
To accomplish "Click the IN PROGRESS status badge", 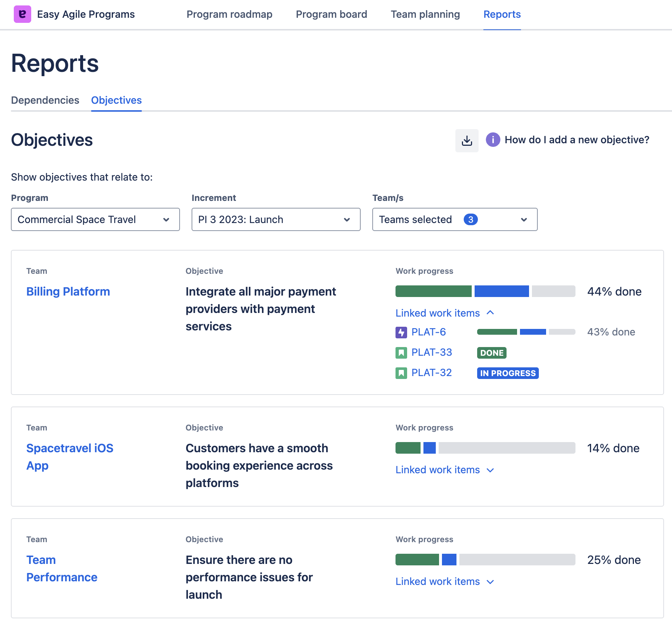I will pyautogui.click(x=508, y=373).
